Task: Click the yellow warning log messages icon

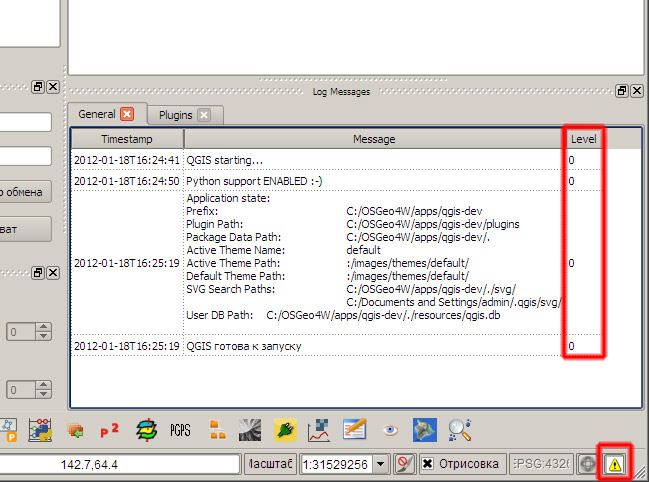Action: (x=615, y=464)
